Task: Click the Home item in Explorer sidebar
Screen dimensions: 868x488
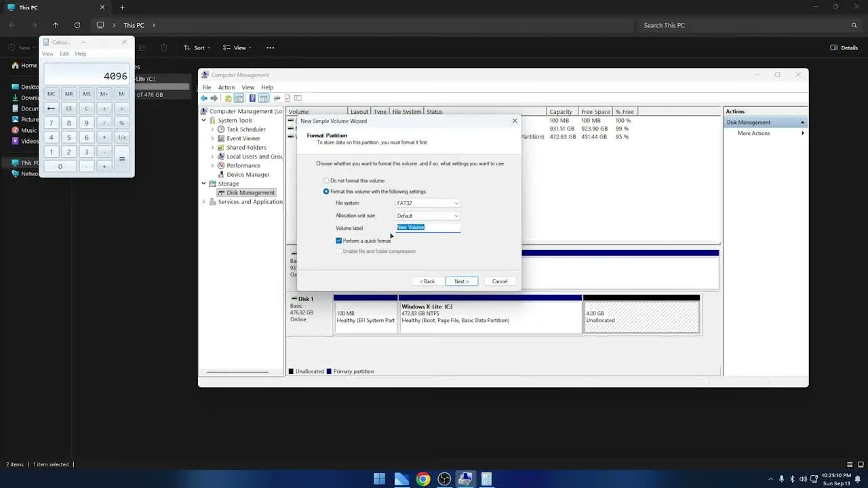Action: pos(24,66)
